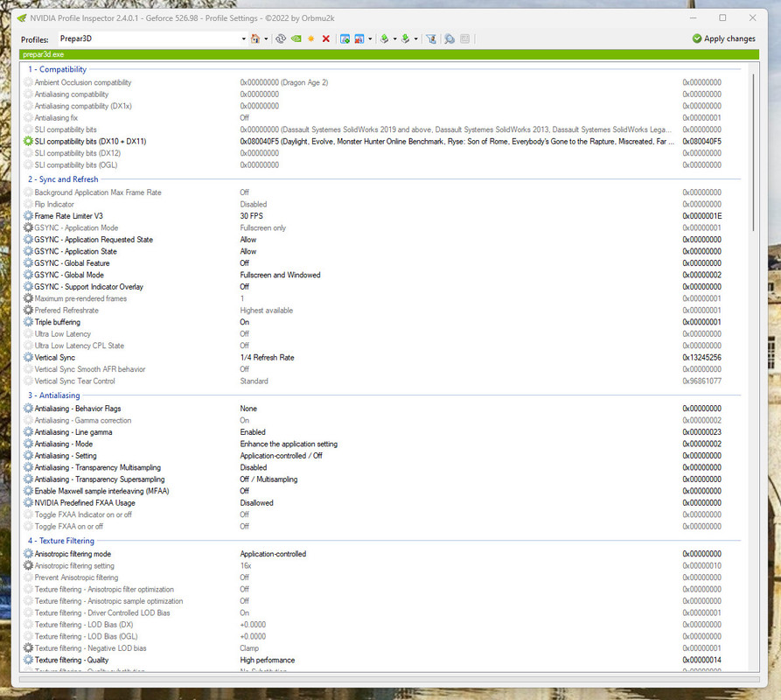Select the Ambient Occlusion compatibility row

click(382, 83)
